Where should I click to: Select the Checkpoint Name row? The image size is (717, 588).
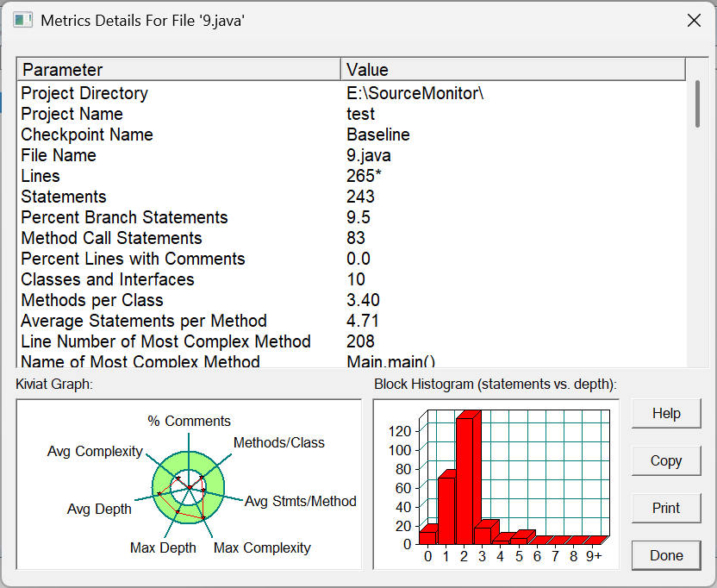click(352, 134)
